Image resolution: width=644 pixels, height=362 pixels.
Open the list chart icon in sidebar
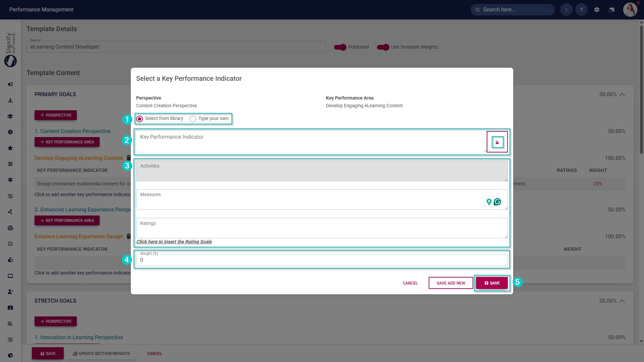(x=10, y=323)
